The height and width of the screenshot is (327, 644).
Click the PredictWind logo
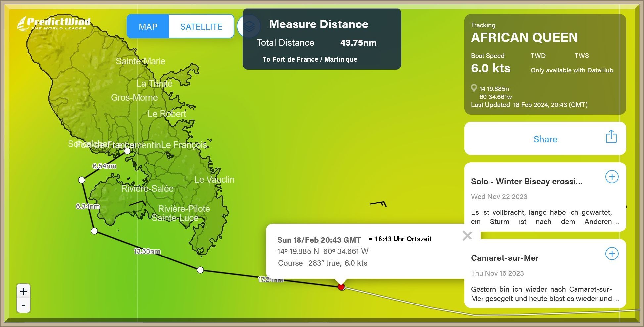pyautogui.click(x=54, y=24)
